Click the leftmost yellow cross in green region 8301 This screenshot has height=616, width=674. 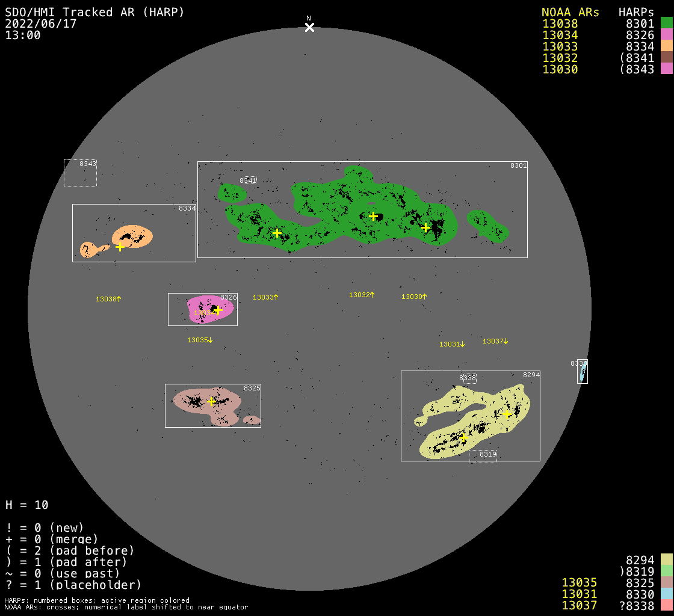tap(277, 233)
